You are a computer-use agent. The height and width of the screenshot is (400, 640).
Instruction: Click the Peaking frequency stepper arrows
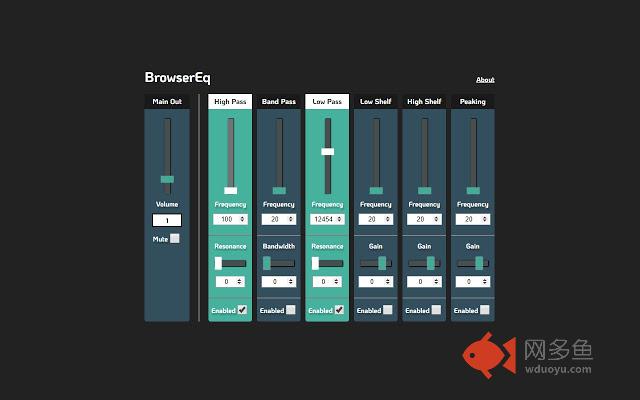[x=484, y=219]
